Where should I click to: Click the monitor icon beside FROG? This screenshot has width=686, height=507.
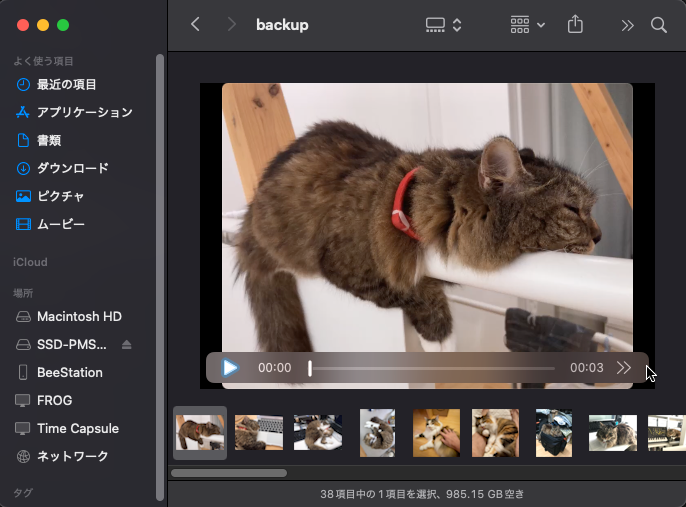pyautogui.click(x=23, y=400)
